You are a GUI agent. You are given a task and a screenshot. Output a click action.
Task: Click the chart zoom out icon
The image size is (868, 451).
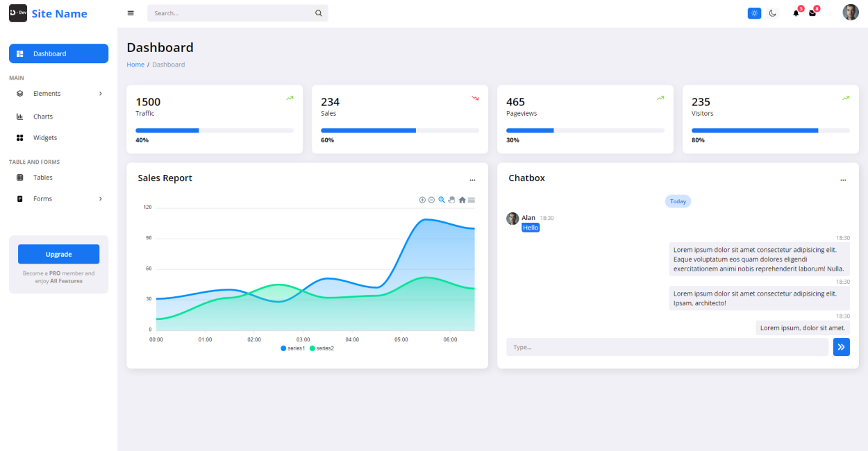(431, 200)
